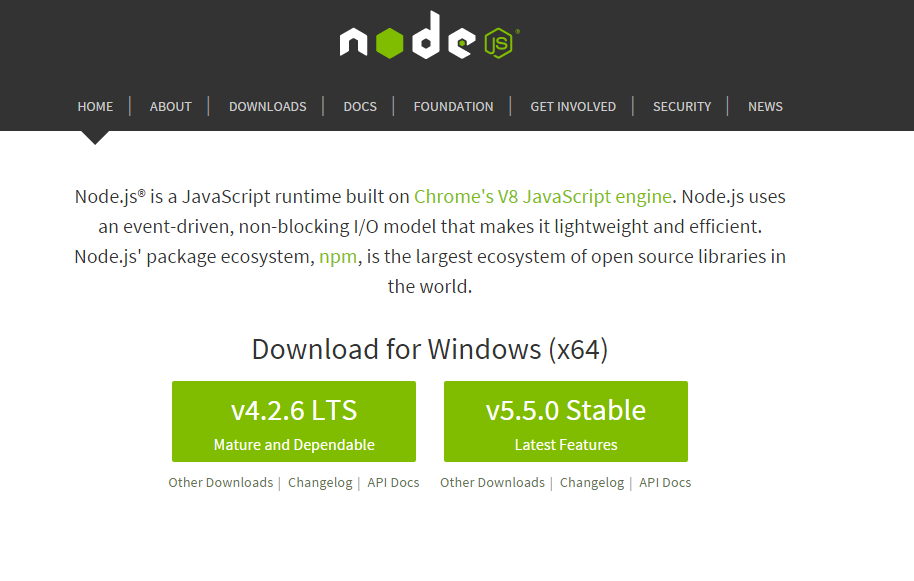
Task: Download v5.5.0 Stable
Action: (566, 421)
